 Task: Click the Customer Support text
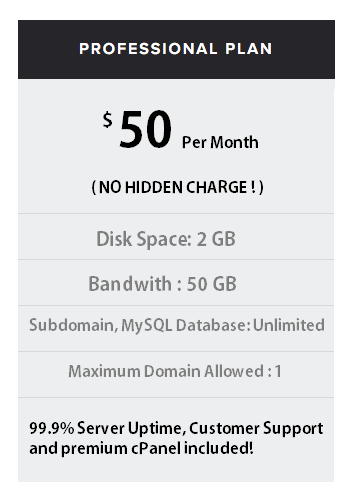coord(256,429)
